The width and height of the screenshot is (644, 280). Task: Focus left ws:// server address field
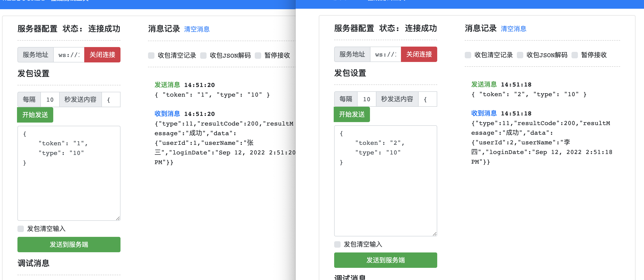tap(69, 55)
